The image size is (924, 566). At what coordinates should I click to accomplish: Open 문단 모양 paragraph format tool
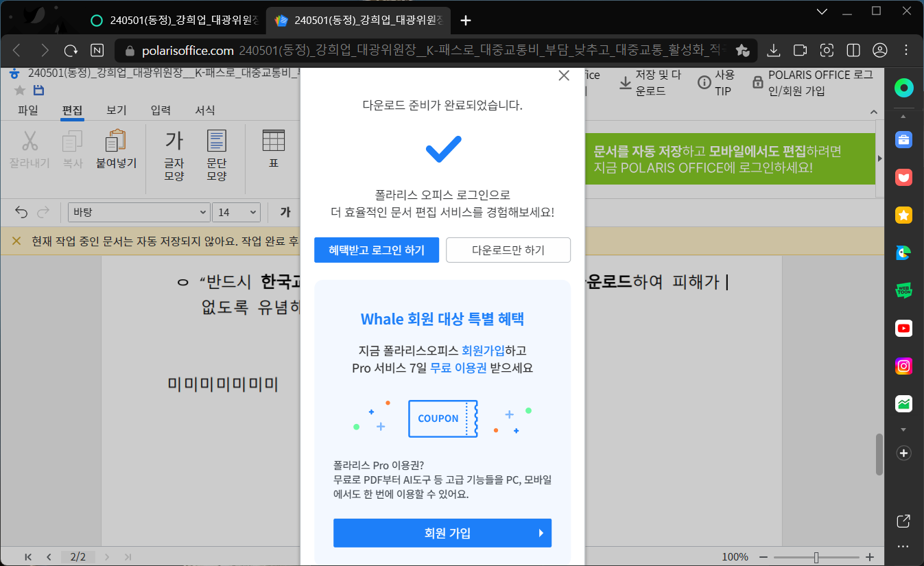(x=217, y=155)
